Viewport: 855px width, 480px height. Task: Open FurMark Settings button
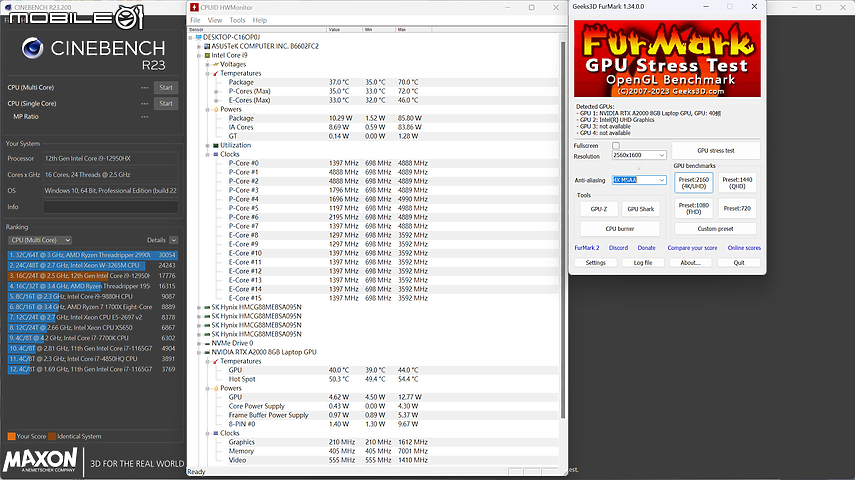click(595, 262)
